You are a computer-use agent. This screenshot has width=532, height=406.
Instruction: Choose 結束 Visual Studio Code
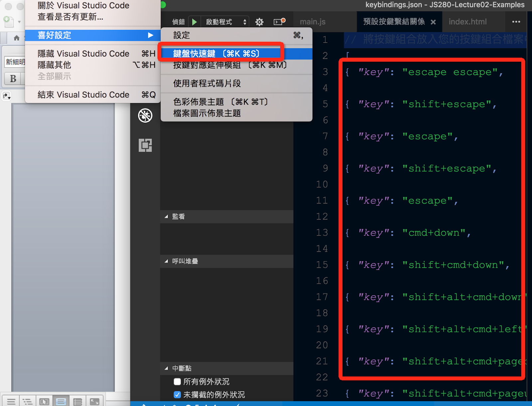coord(93,95)
